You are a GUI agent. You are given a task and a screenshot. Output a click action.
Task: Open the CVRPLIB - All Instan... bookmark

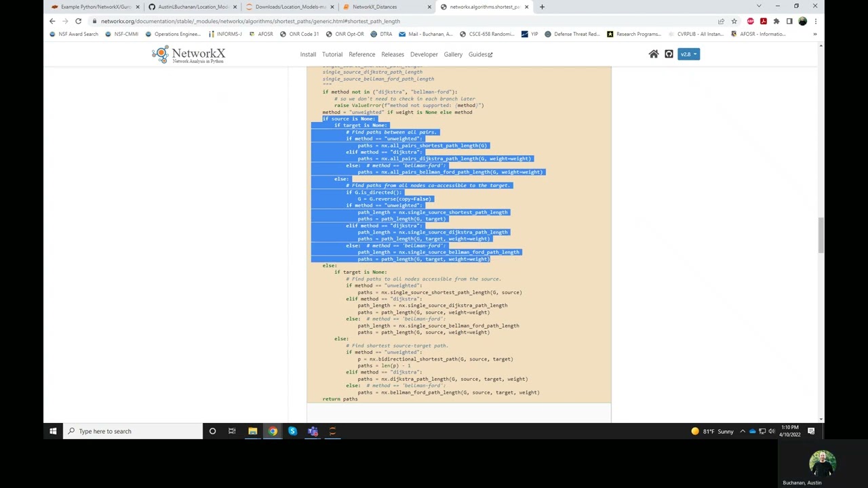[695, 34]
